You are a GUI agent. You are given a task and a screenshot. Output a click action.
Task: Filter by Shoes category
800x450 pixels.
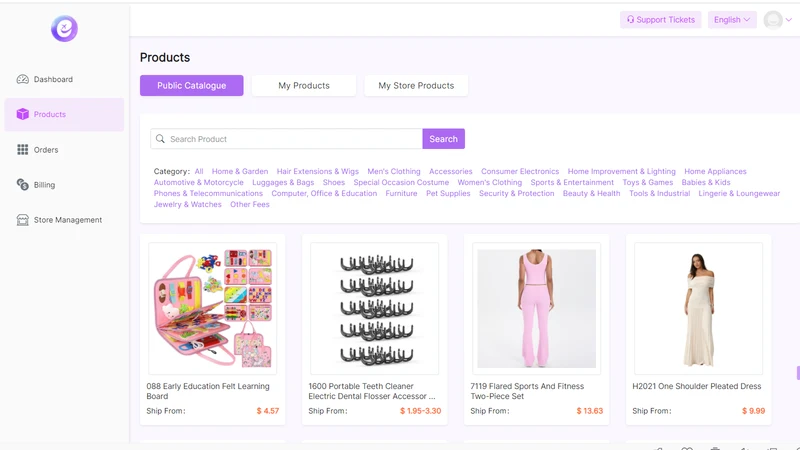(334, 182)
